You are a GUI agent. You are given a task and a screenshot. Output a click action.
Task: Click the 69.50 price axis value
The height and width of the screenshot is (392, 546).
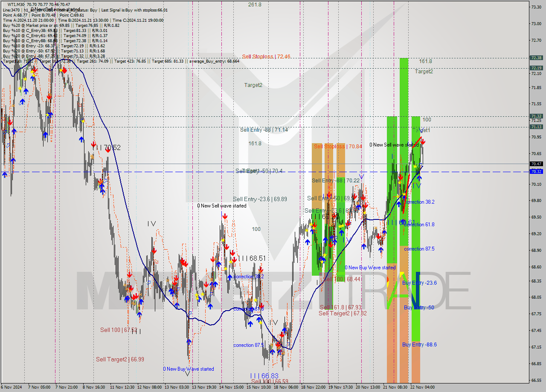(x=536, y=217)
